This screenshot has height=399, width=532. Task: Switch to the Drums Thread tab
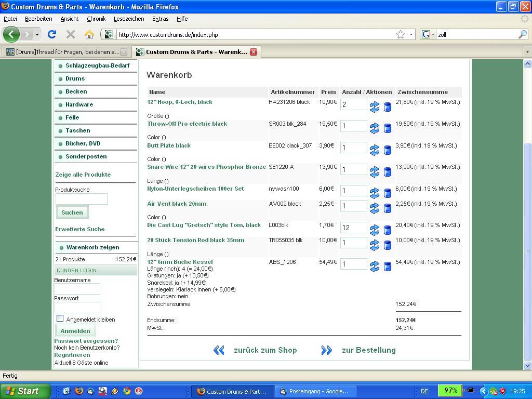pos(66,52)
